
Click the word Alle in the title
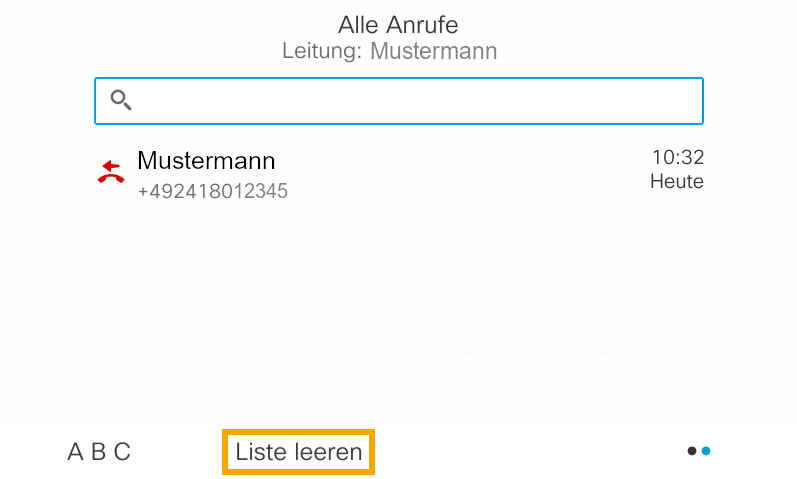[x=360, y=24]
